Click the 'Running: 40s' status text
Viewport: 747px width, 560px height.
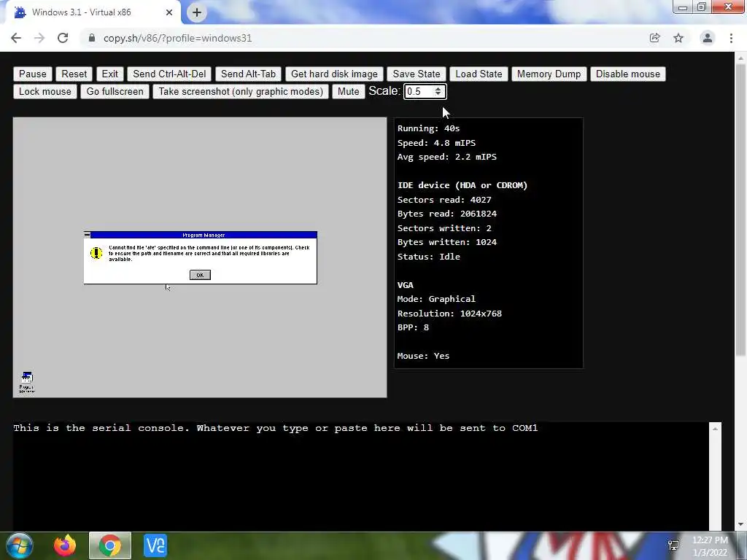(x=428, y=128)
